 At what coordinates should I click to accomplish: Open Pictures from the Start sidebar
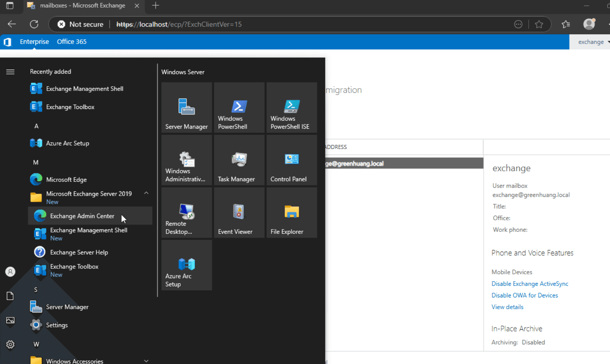pyautogui.click(x=10, y=320)
